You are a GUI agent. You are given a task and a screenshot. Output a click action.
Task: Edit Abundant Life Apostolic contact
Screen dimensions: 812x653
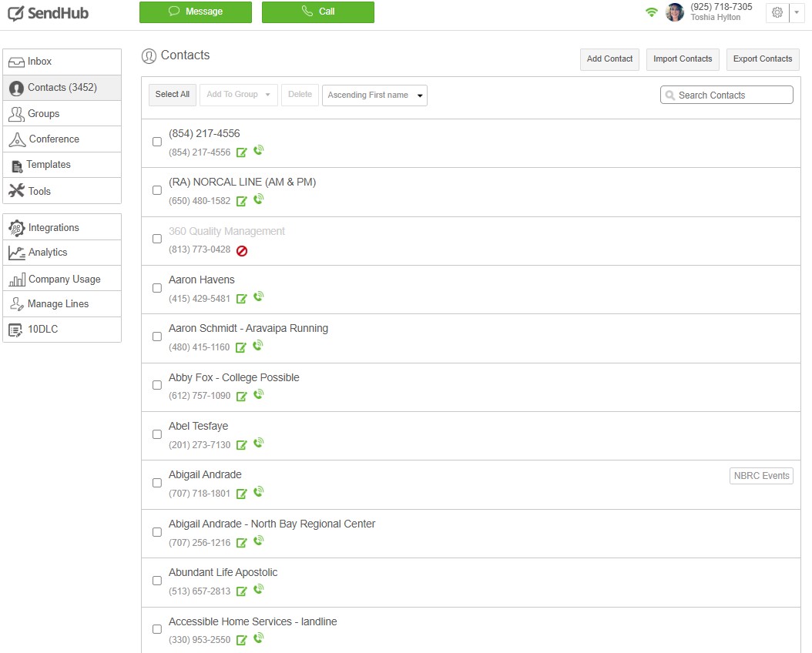coord(241,591)
